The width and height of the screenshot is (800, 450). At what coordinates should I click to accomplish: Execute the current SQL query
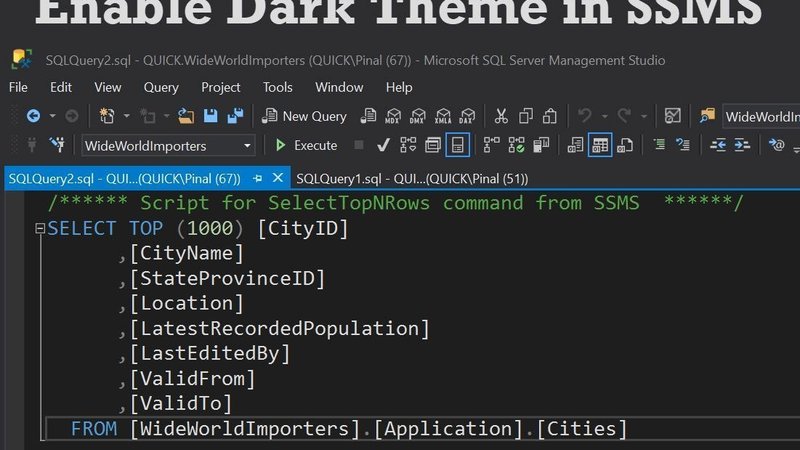306,145
